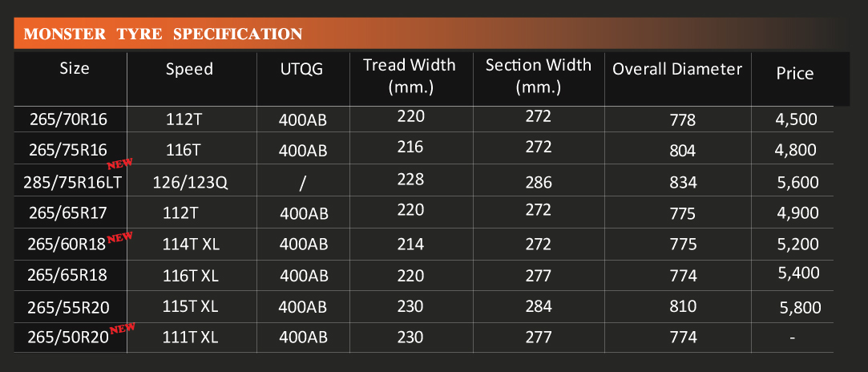Click the Section Width (mm.) header

[x=538, y=75]
